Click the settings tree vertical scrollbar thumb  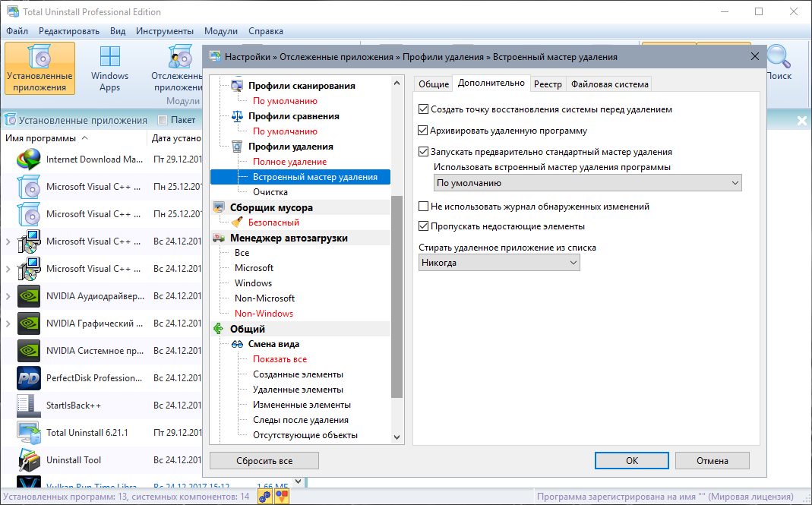click(397, 297)
